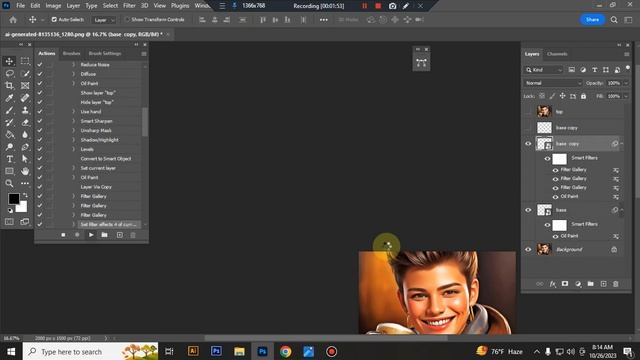The width and height of the screenshot is (640, 360).
Task: Click the foreground color swatch
Action: (x=13, y=199)
